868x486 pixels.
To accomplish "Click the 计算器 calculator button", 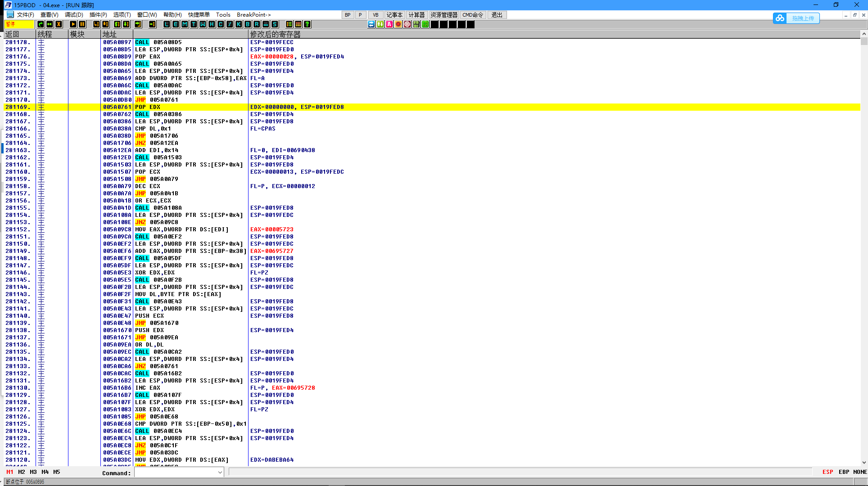I will point(416,15).
